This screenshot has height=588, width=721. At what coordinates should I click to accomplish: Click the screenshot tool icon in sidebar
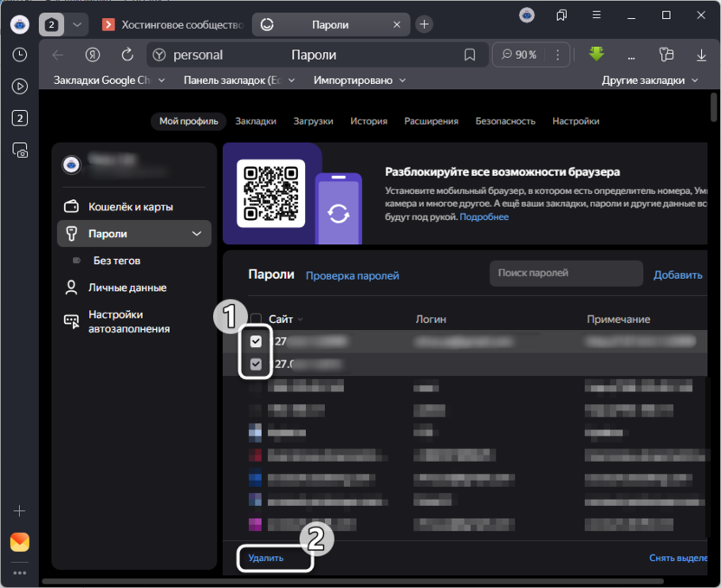coord(19,150)
